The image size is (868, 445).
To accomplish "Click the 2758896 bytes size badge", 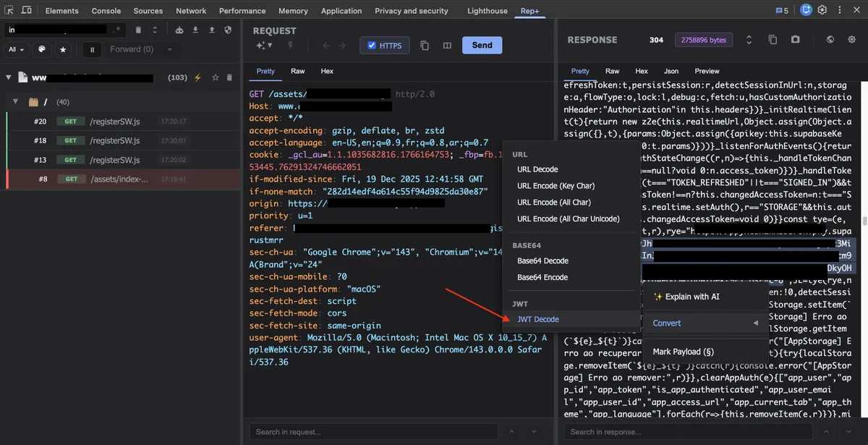I will (703, 40).
